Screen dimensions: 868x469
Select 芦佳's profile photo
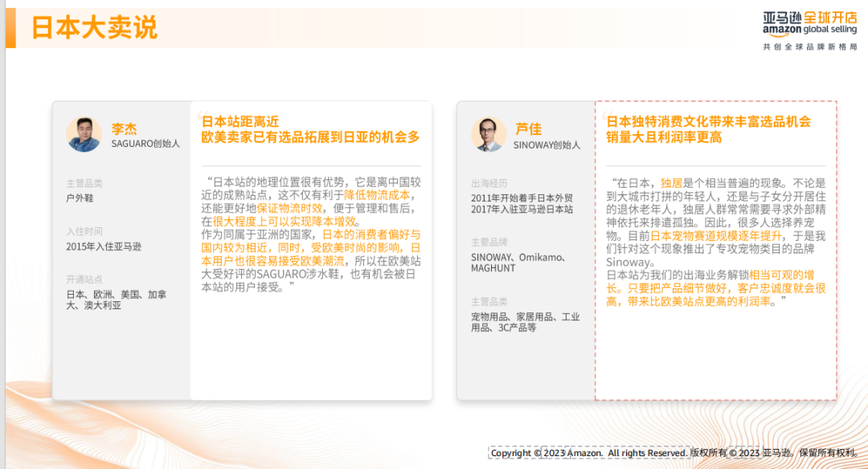click(489, 134)
